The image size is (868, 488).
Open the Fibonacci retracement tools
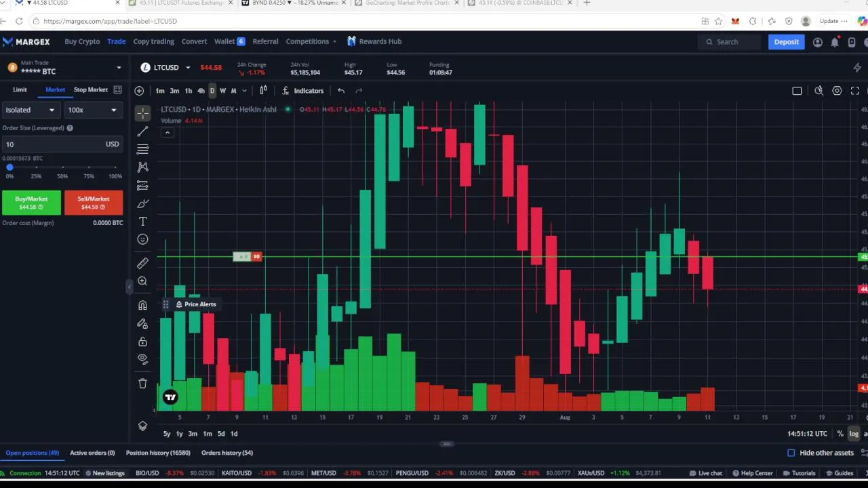(x=142, y=149)
